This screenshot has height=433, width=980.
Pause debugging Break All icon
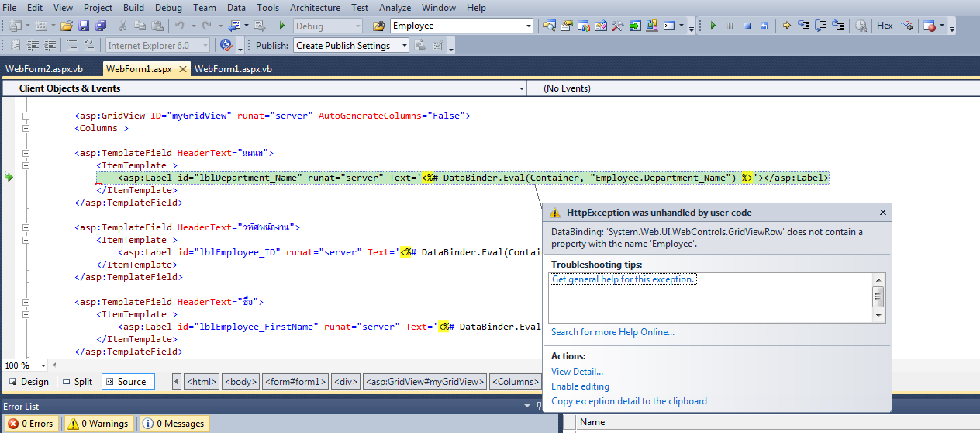[730, 26]
